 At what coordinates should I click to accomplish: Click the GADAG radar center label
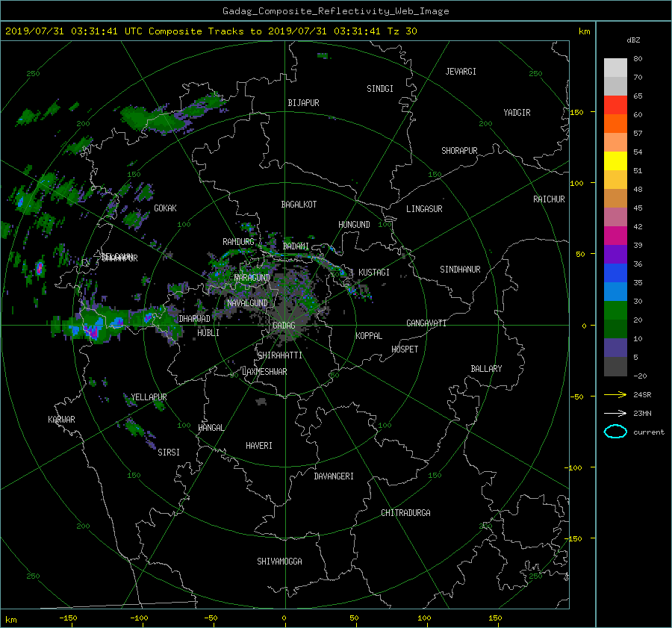tap(284, 326)
